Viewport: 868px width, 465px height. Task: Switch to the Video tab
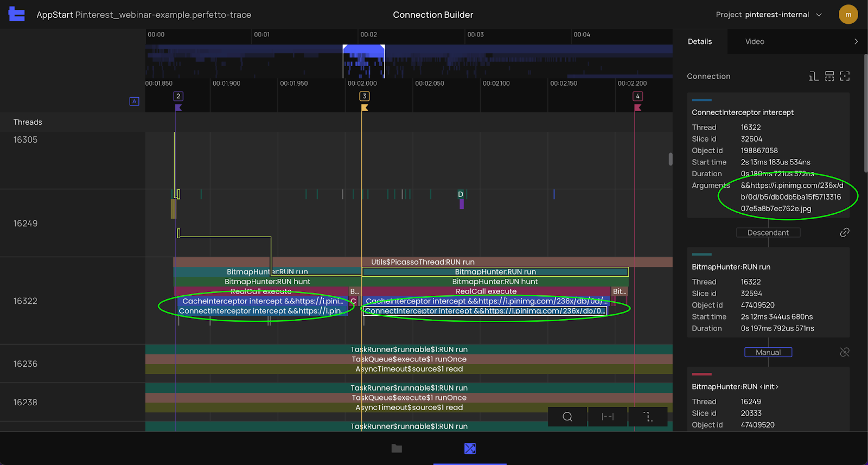[x=754, y=42]
